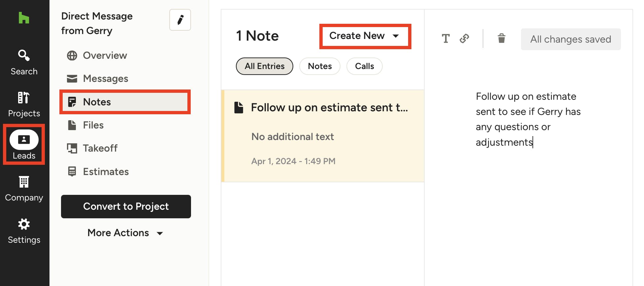
Task: Open Settings gear in sidebar
Action: pos(24,231)
